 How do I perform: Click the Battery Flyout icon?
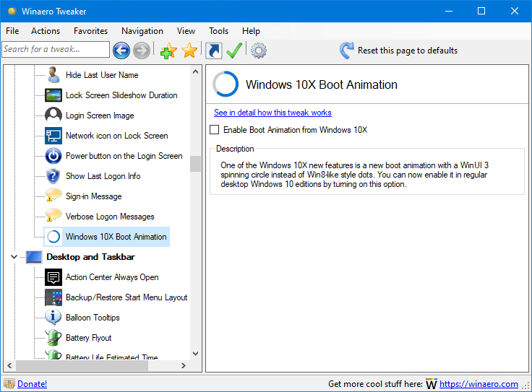[53, 337]
